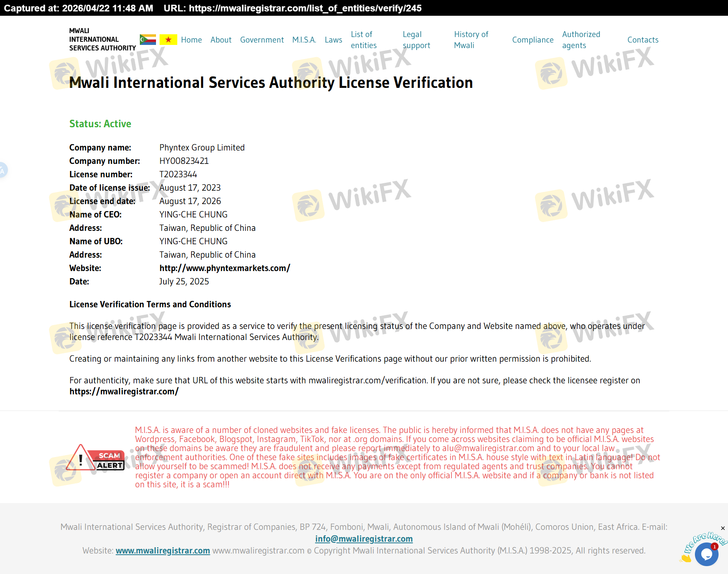The height and width of the screenshot is (574, 728).
Task: Go to the Home menu item
Action: (x=191, y=40)
